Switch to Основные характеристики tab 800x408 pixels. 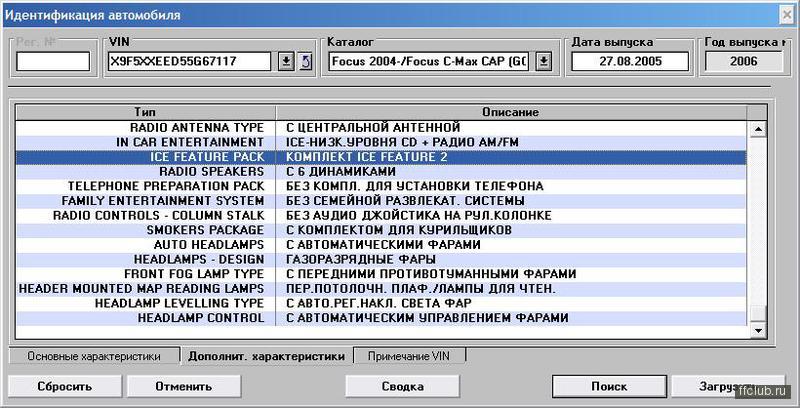click(94, 356)
